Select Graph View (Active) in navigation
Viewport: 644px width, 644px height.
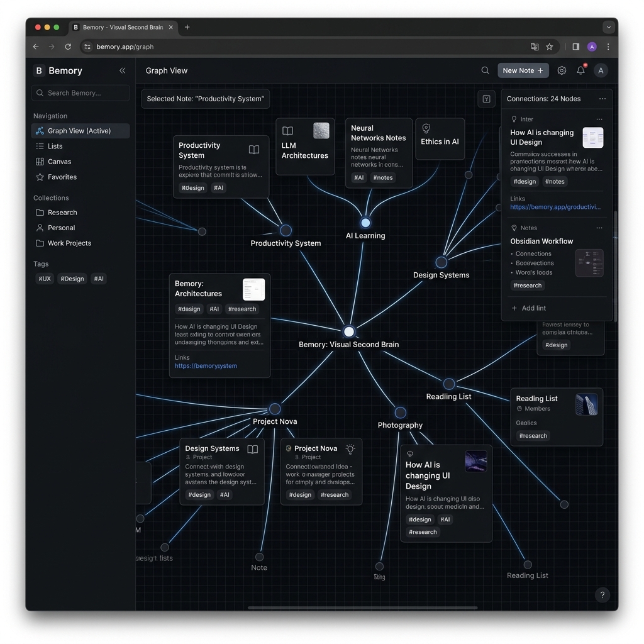(x=80, y=131)
